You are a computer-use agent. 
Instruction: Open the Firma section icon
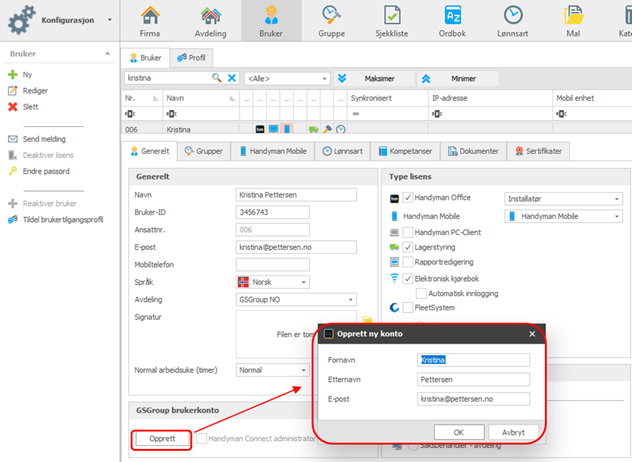click(x=150, y=15)
